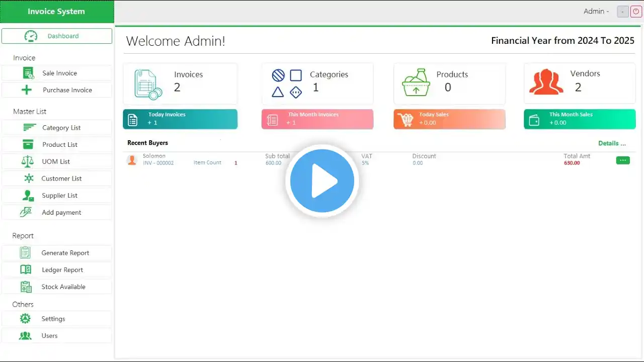Click the Product List box icon
Viewport: 644px width, 362px height.
tap(28, 144)
